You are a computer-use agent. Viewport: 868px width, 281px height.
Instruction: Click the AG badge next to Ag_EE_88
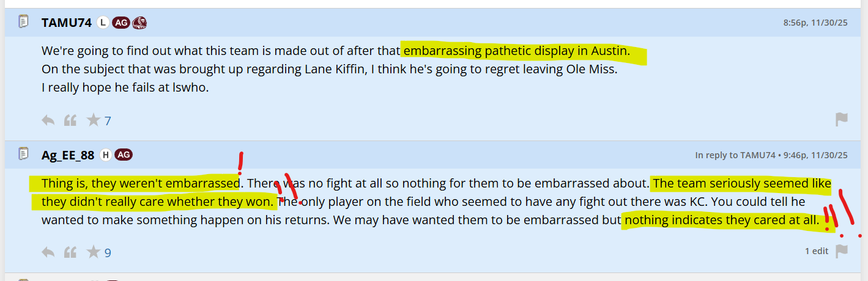124,155
